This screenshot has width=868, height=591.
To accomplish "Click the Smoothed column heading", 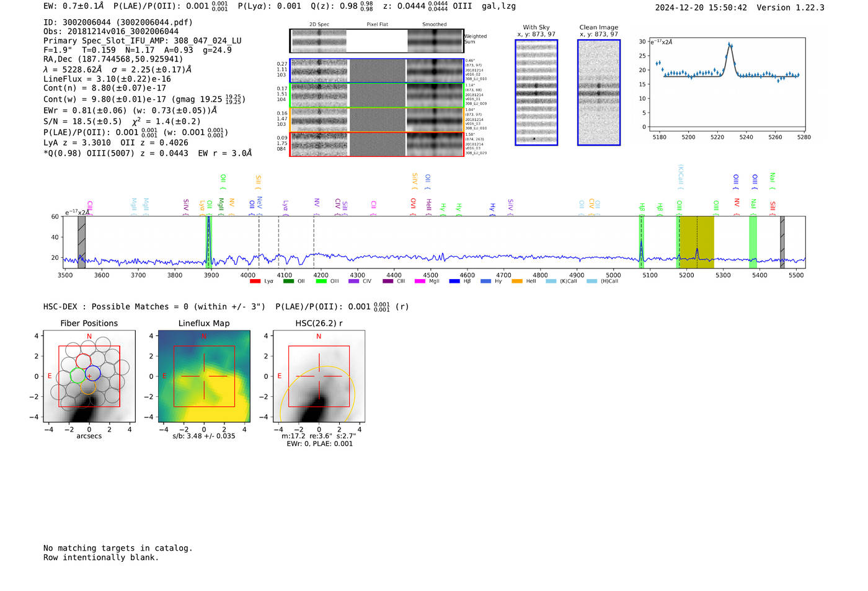I will pos(434,25).
